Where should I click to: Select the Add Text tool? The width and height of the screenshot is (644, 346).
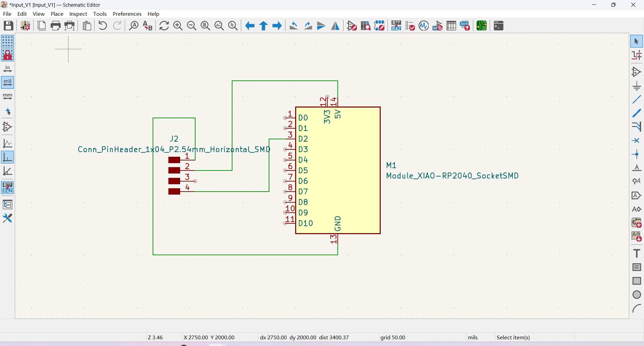click(636, 253)
